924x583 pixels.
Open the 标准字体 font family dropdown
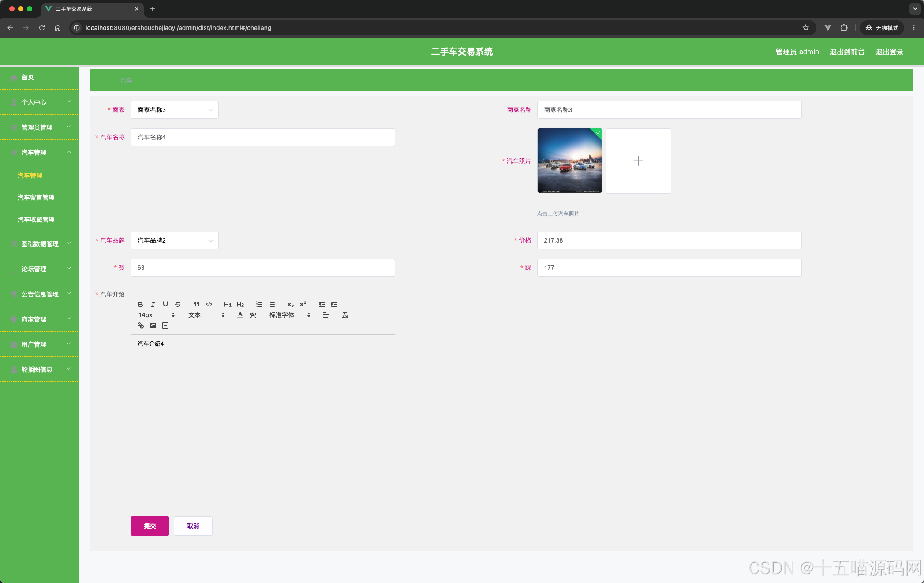tap(290, 315)
